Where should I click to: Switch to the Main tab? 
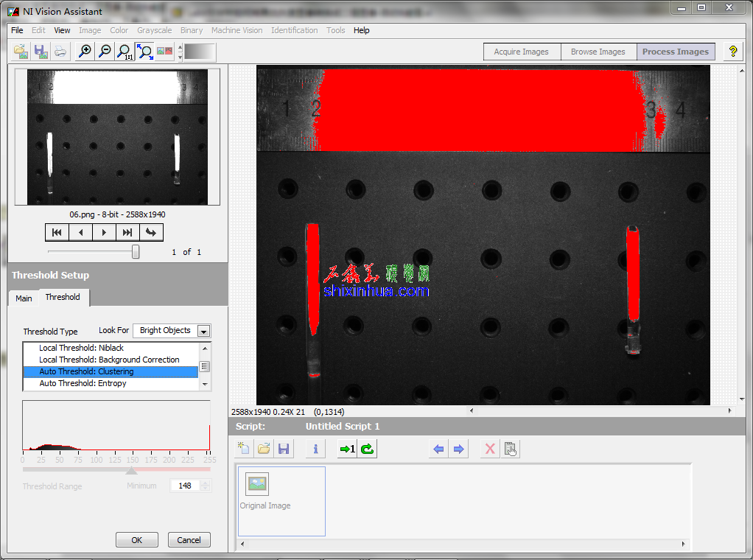pos(24,298)
